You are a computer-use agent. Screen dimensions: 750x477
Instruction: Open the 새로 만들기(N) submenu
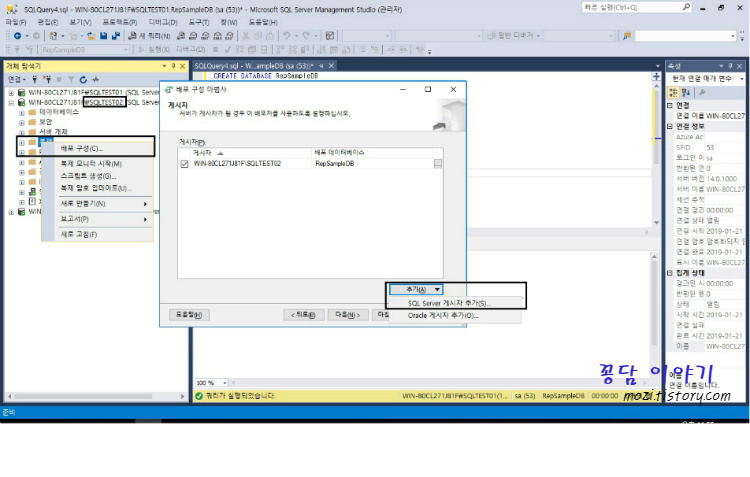point(98,204)
